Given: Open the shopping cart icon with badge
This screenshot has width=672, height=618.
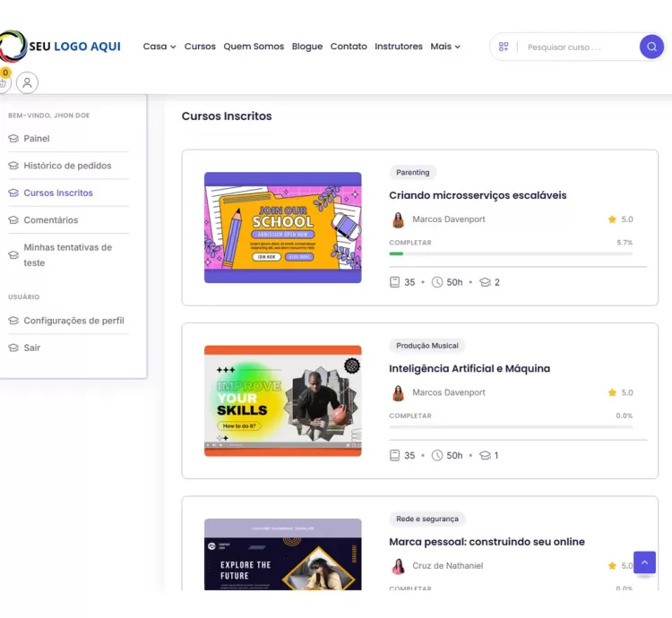Looking at the screenshot, I should 3,82.
